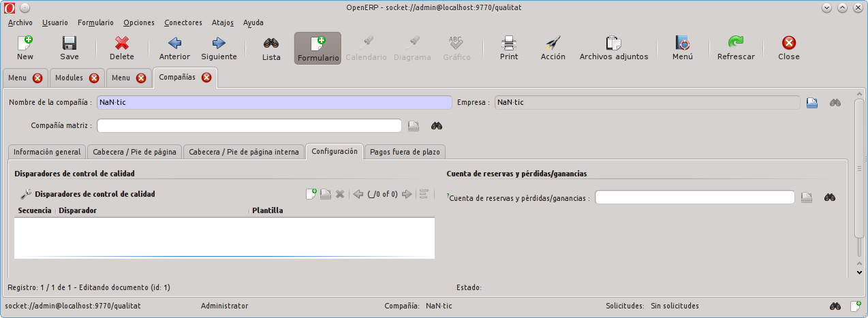
Task: Close the Compañías tab
Action: click(206, 77)
